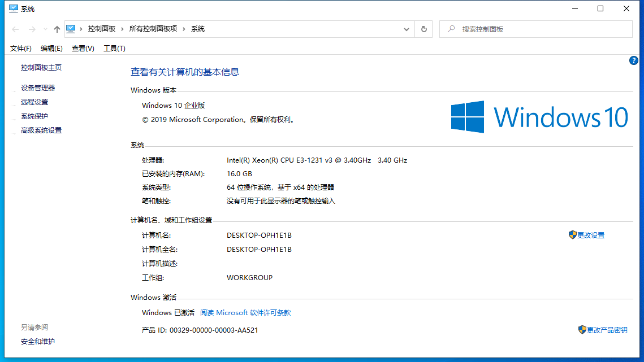The image size is (644, 362).
Task: Expand chevron after 控制面板 breadcrumb
Action: pos(122,29)
